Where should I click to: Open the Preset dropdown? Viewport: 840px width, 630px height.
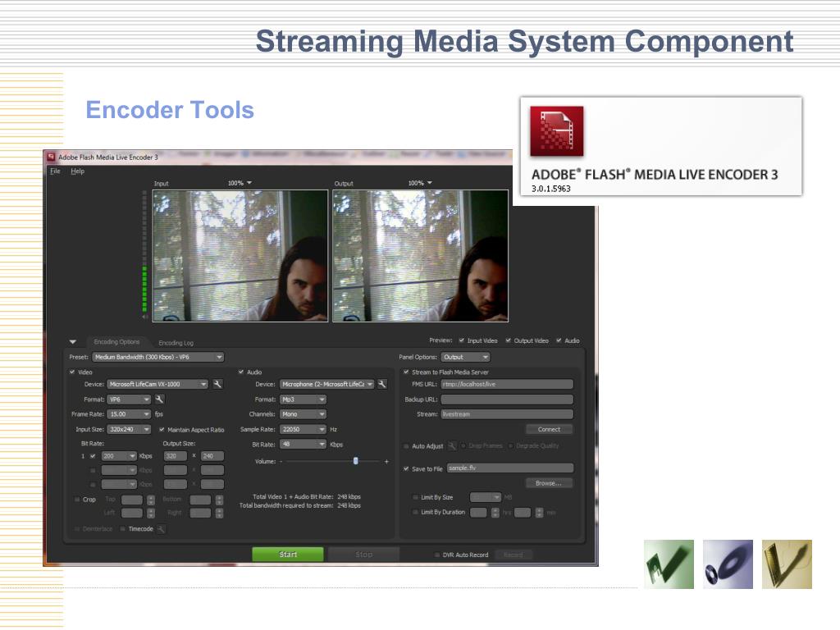(x=158, y=357)
